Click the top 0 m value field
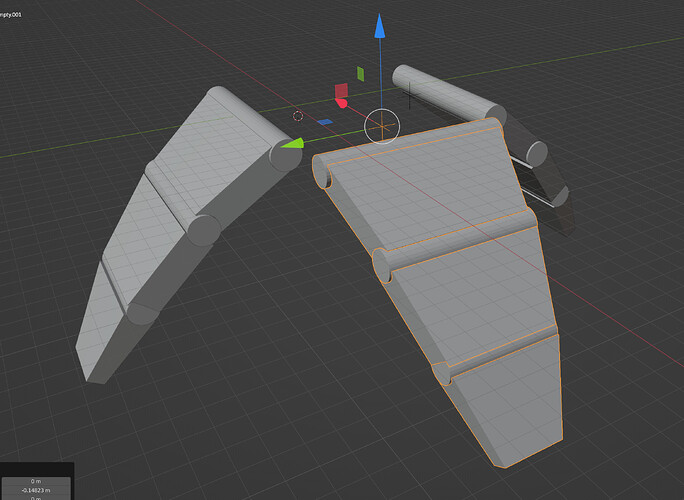This screenshot has height=500, width=684. (x=36, y=481)
